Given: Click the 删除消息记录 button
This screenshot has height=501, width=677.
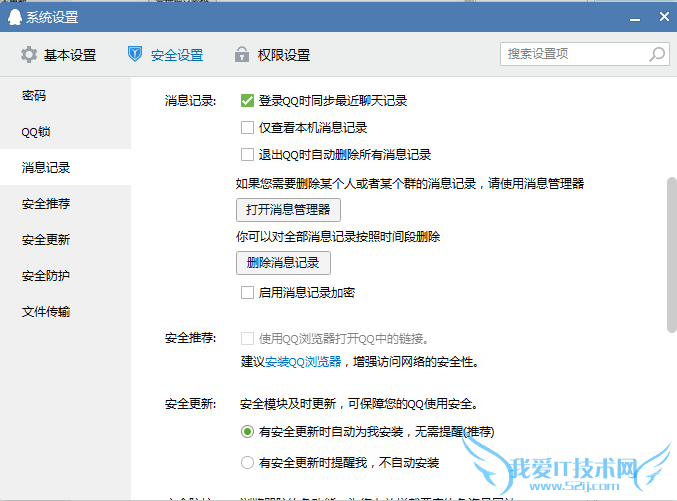Looking at the screenshot, I should 283,263.
